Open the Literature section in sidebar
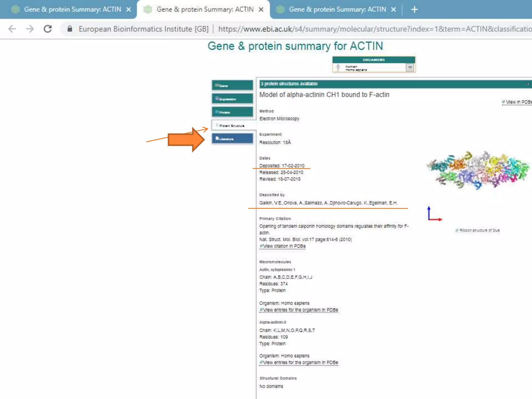Viewport: 532px width, 399px height. point(232,139)
